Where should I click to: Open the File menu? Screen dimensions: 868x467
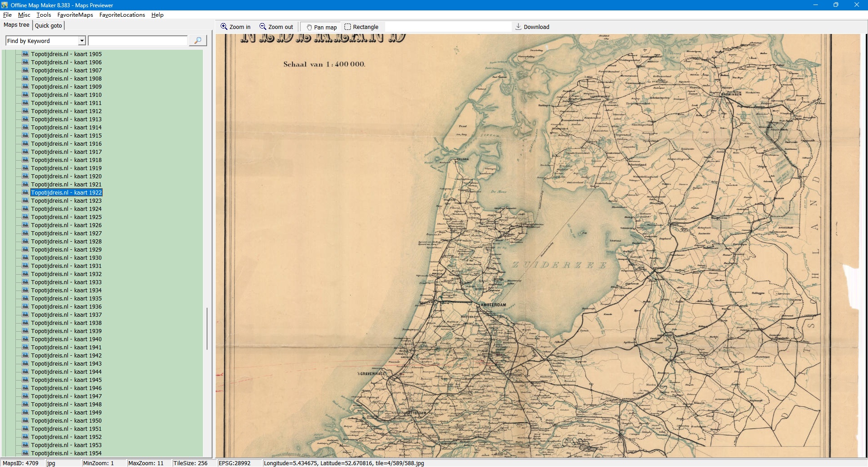(7, 15)
